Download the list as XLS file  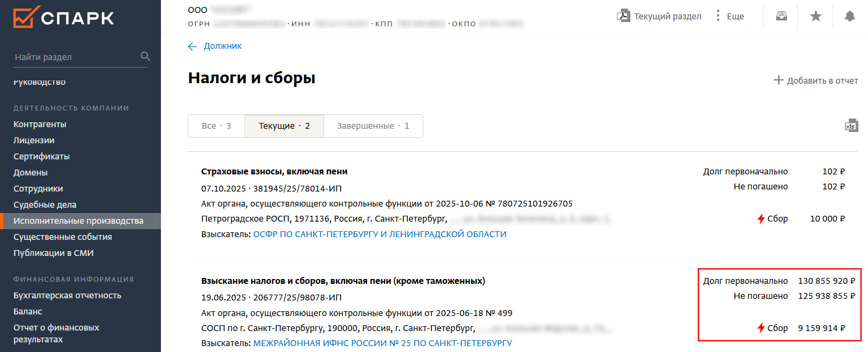[x=851, y=126]
